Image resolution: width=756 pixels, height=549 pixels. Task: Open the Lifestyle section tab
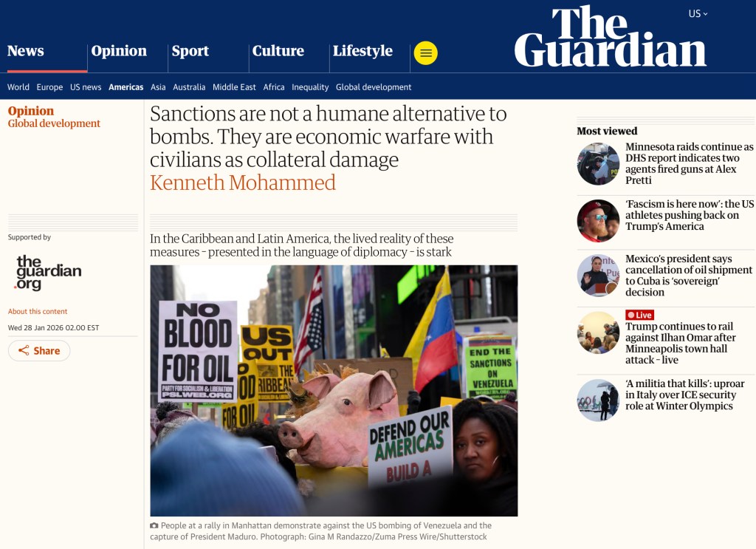pyautogui.click(x=362, y=51)
